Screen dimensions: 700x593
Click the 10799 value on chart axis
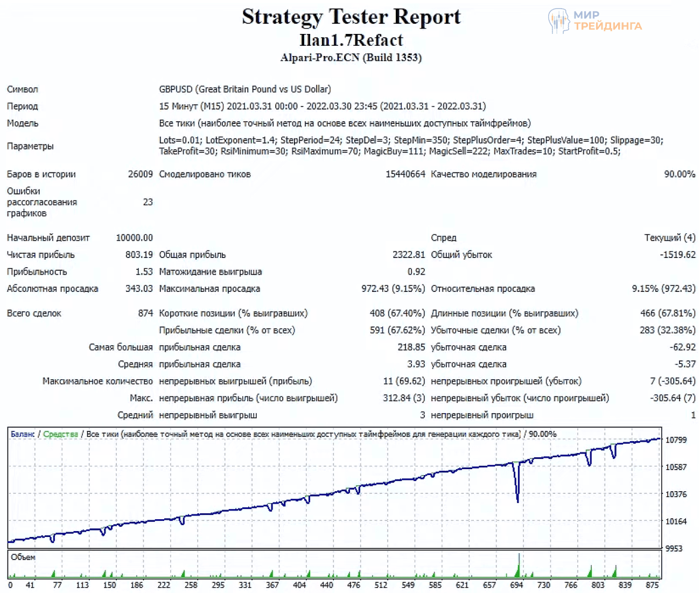coord(676,440)
